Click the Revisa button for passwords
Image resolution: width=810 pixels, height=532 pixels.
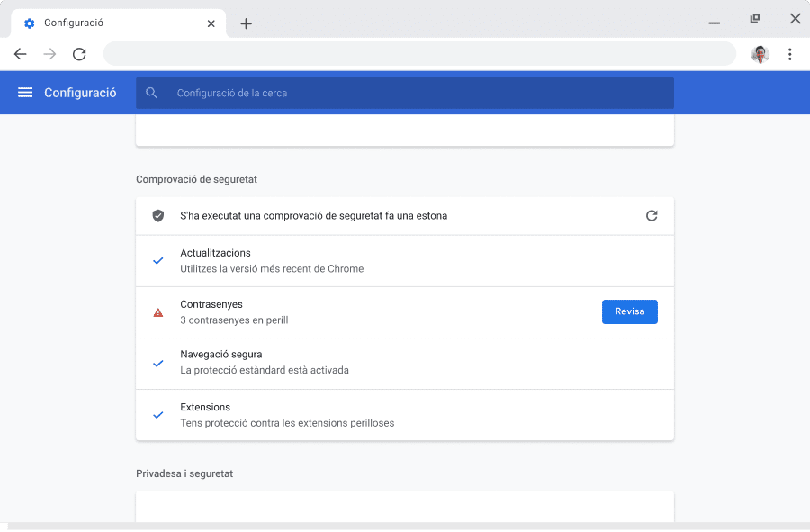(629, 311)
